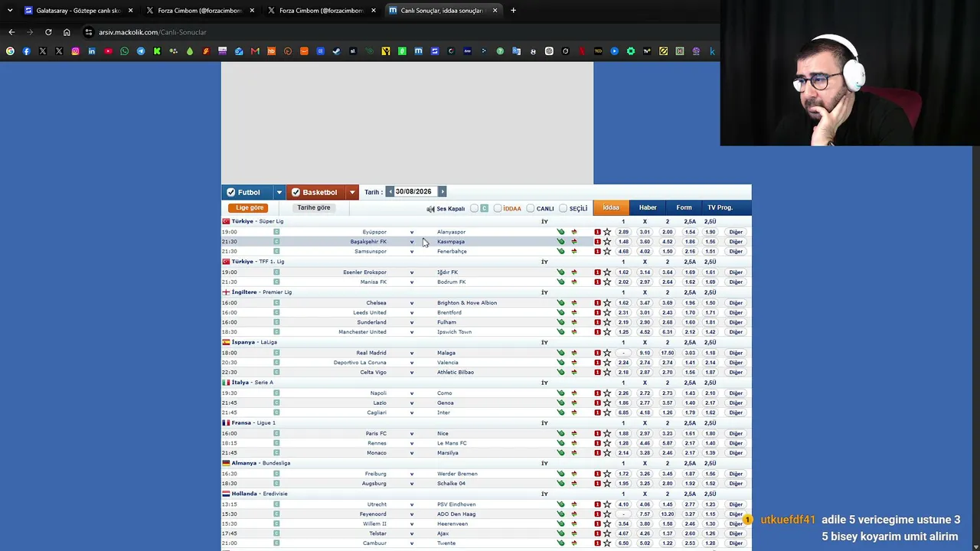Click the date field showing 30/08/2026
The width and height of the screenshot is (980, 551).
click(414, 192)
